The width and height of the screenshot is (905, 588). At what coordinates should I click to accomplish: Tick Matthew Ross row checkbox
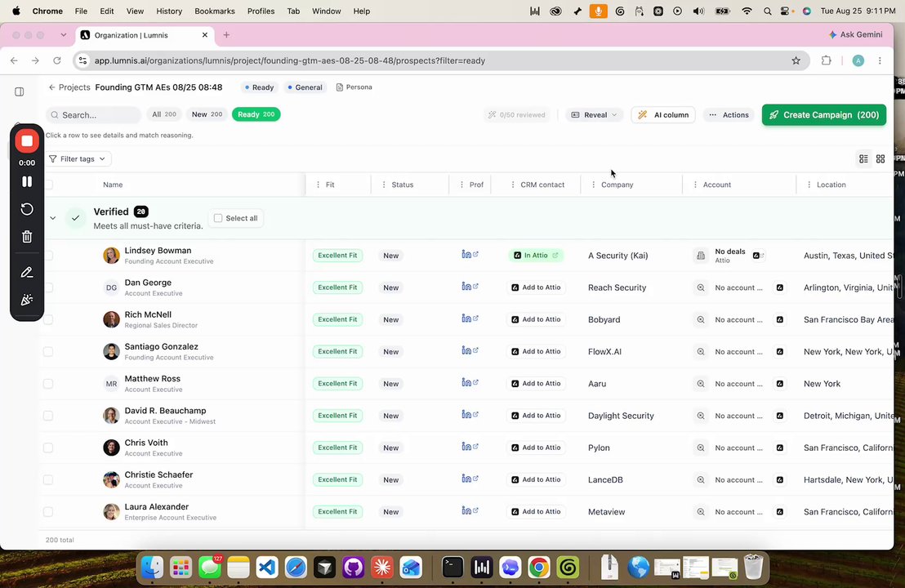pos(48,384)
